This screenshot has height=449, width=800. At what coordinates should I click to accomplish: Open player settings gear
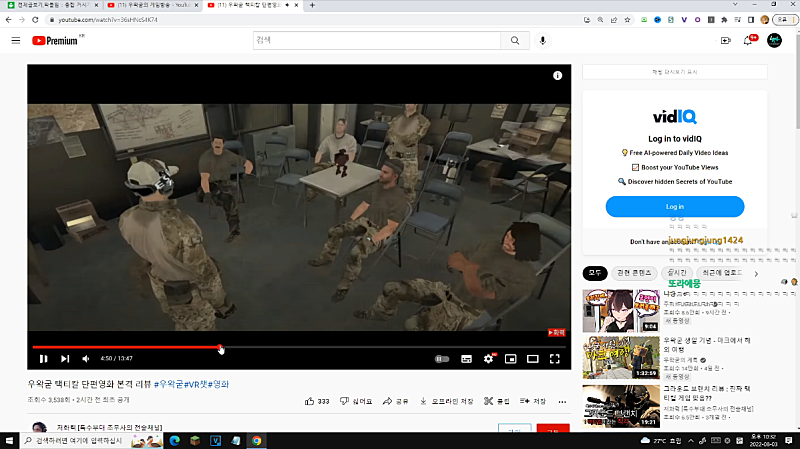tap(488, 359)
